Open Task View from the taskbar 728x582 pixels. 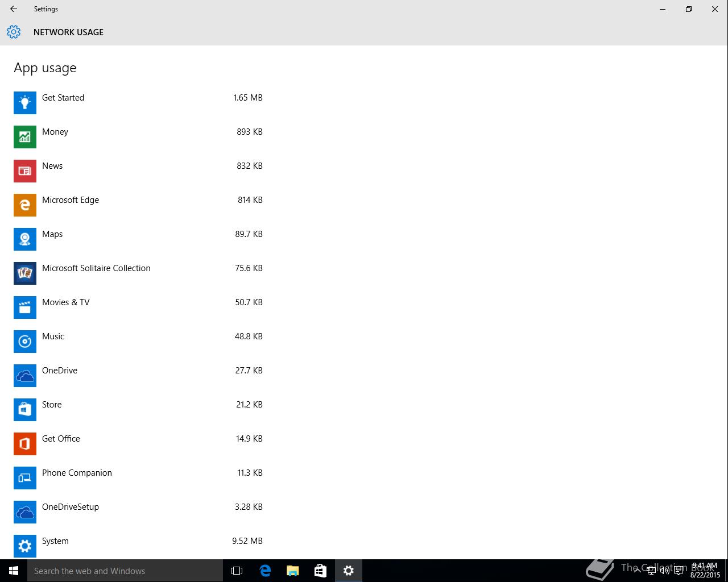point(237,571)
